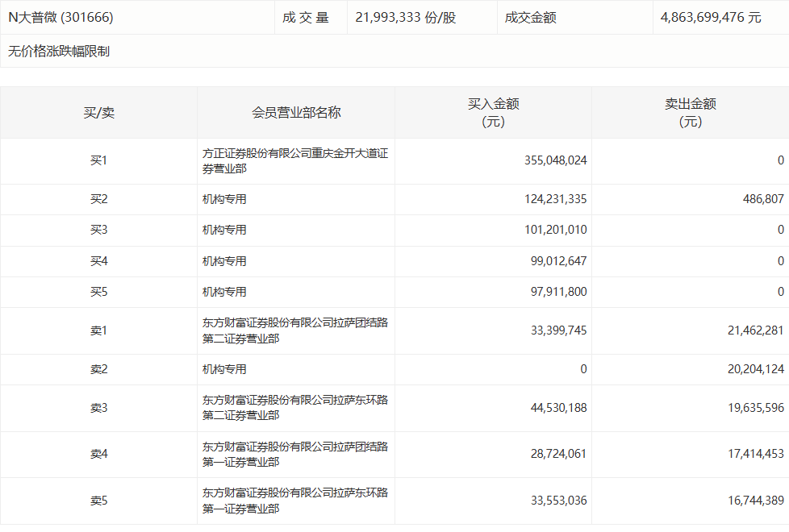Image resolution: width=789 pixels, height=532 pixels.
Task: Open 方正证券重庆金开大道证券营业部 details
Action: (x=295, y=160)
